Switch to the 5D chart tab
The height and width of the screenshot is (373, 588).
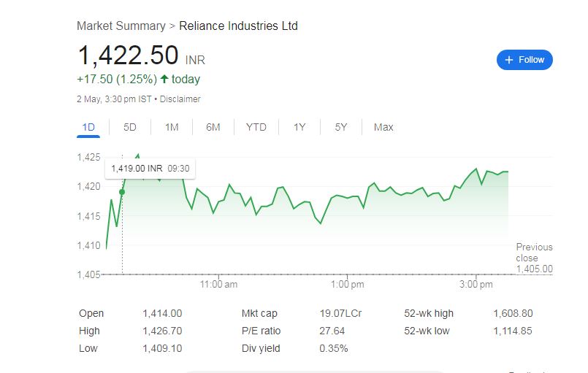click(130, 127)
